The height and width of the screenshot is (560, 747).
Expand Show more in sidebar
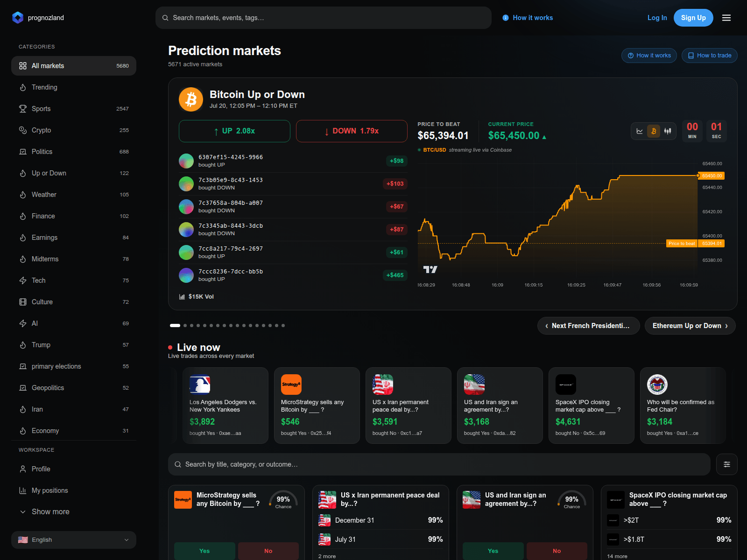point(74,512)
